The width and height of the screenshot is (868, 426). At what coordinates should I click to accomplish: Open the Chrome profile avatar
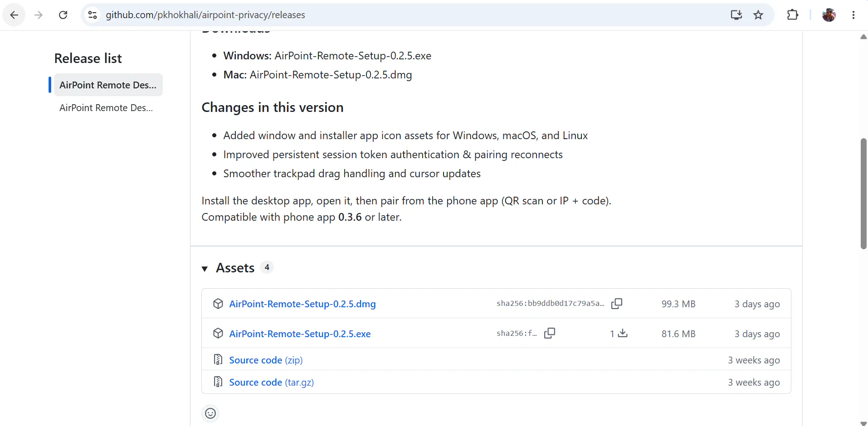point(829,15)
